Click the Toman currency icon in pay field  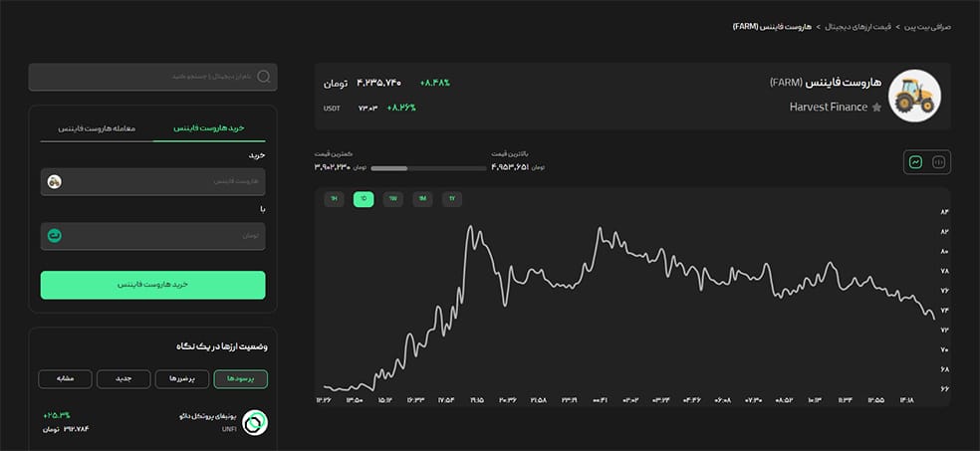[55, 236]
